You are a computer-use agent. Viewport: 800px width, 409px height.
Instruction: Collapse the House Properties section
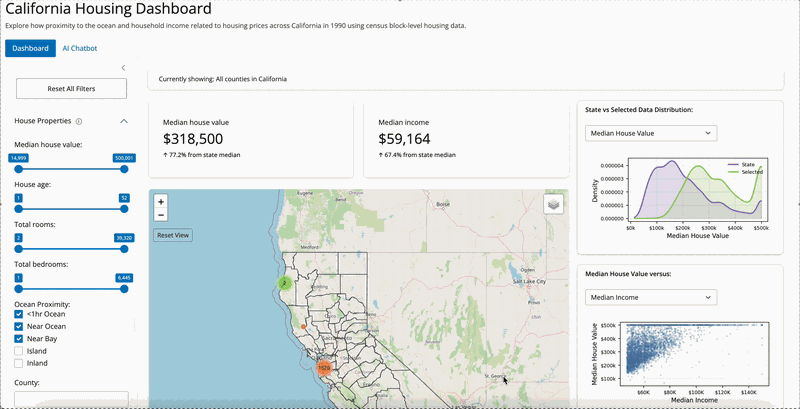click(123, 121)
